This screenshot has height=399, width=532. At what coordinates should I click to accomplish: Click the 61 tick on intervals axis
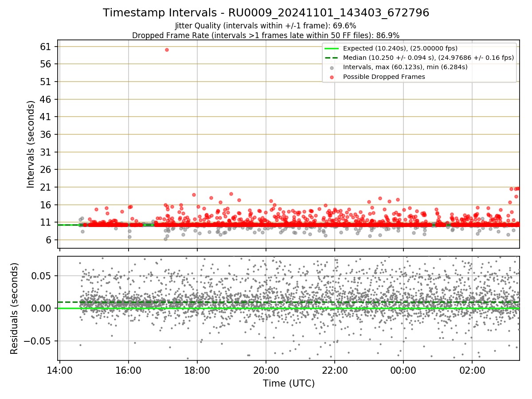point(47,47)
